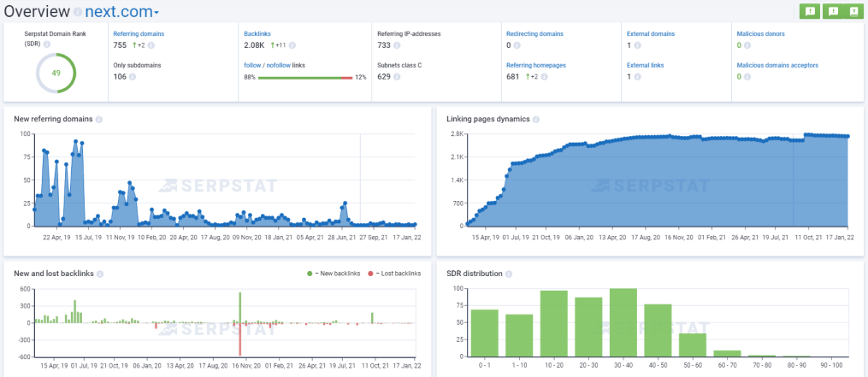Image resolution: width=868 pixels, height=377 pixels.
Task: Click the info icon beside Overview title
Action: tap(78, 12)
